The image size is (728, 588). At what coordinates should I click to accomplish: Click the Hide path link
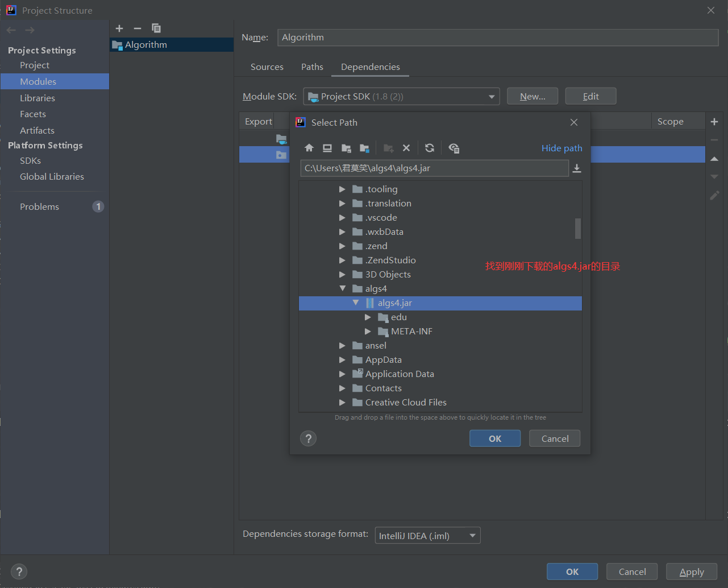click(x=562, y=148)
